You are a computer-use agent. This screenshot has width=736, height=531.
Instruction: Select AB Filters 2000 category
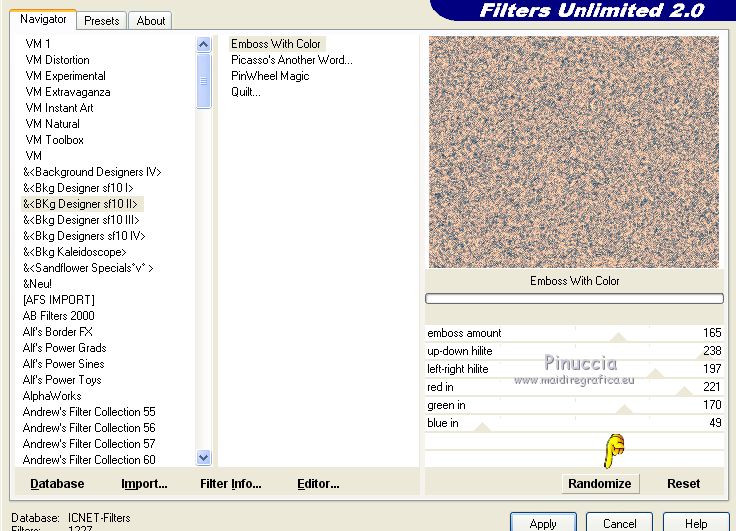pyautogui.click(x=59, y=316)
